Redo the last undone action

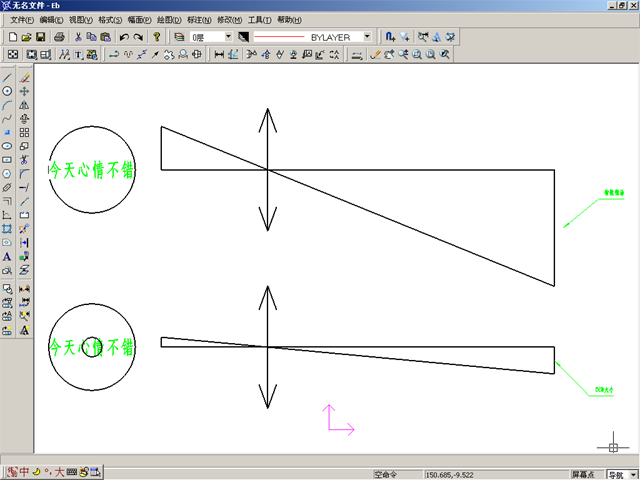click(138, 37)
